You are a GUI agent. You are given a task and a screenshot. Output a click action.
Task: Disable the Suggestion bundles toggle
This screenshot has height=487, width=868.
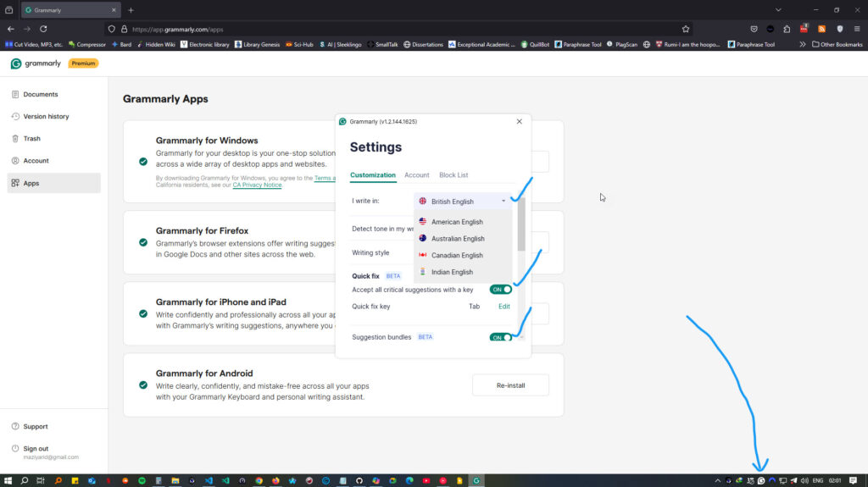pos(500,337)
